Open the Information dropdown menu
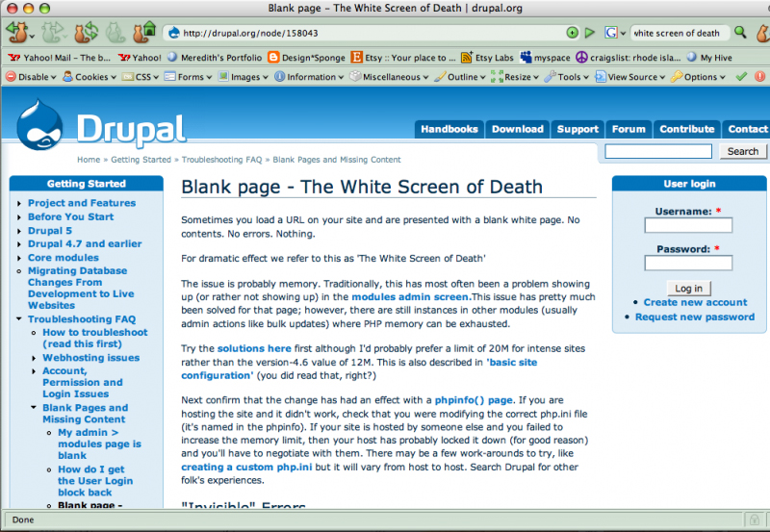The width and height of the screenshot is (770, 532). [309, 77]
